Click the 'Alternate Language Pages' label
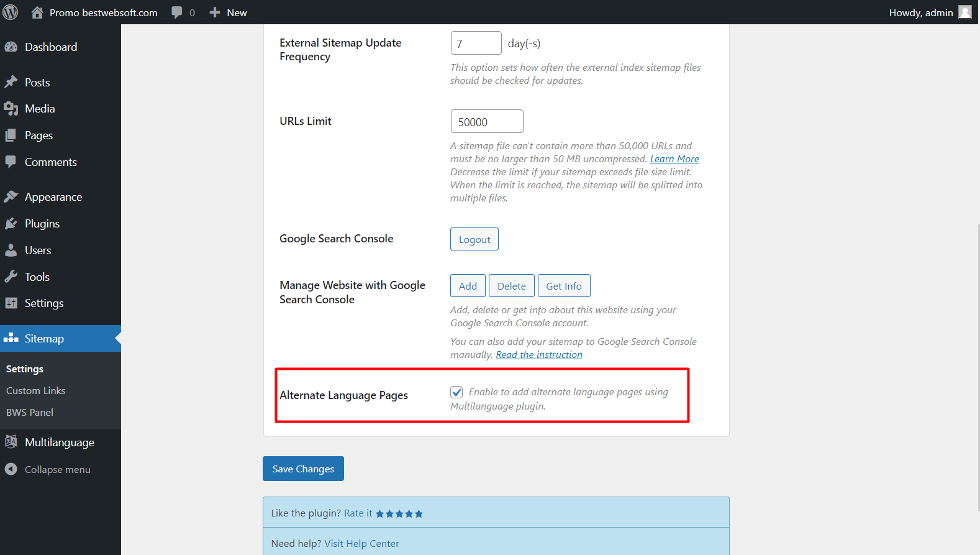The width and height of the screenshot is (980, 555). click(x=343, y=395)
